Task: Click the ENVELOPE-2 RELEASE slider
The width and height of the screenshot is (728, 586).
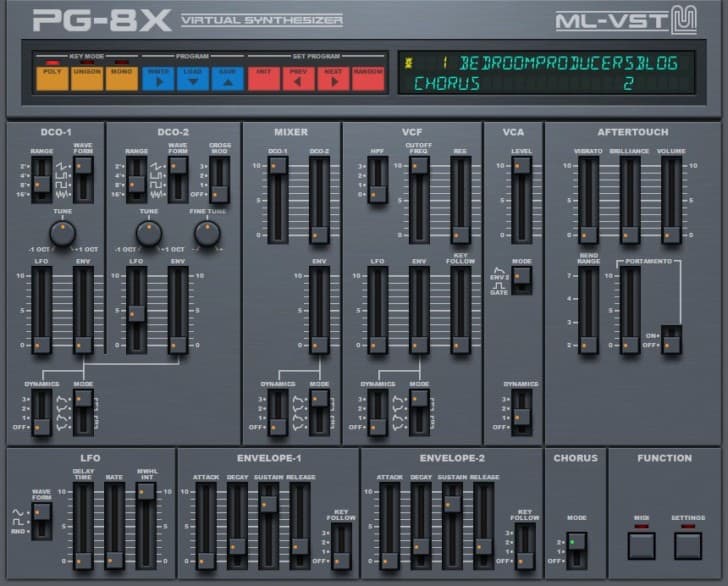Action: pyautogui.click(x=483, y=526)
